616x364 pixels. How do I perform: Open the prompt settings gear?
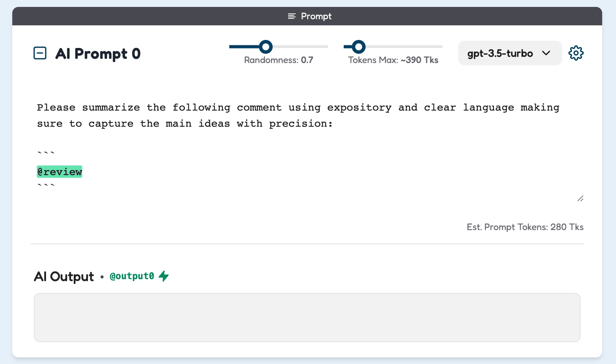click(576, 53)
